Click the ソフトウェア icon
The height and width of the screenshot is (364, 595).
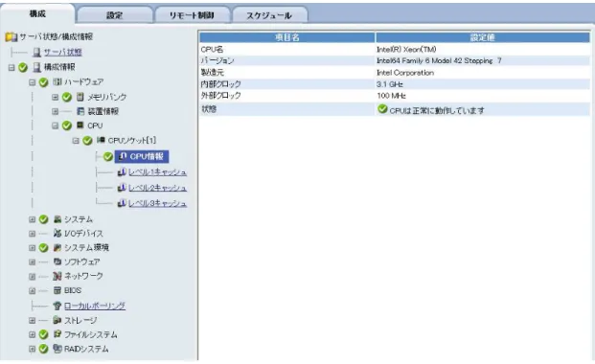[x=57, y=262]
